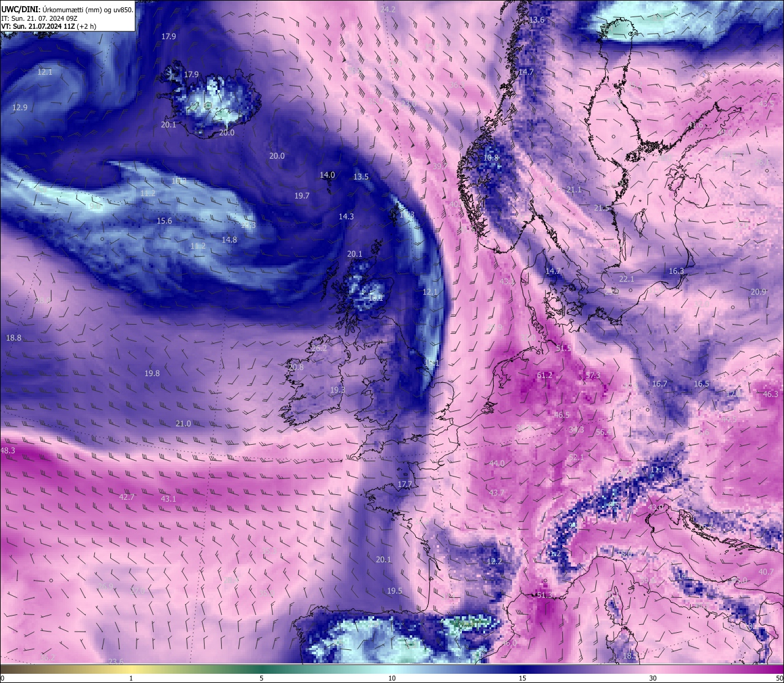Viewport: 784px width, 683px height.
Task: Click the 21.1 value over Sweden
Action: coord(575,190)
